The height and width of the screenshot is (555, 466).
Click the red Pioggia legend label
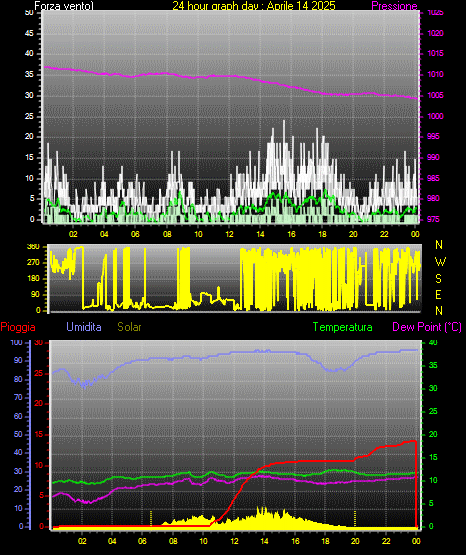(18, 327)
